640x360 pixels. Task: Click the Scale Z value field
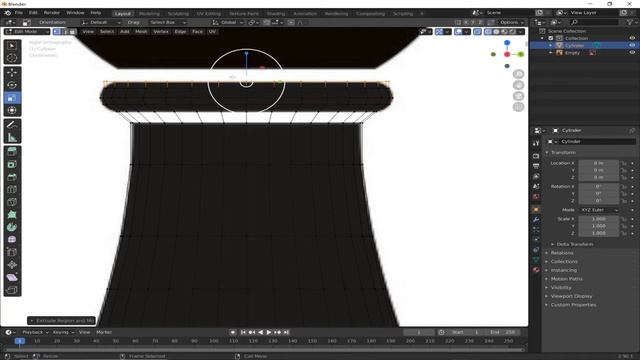coord(599,233)
